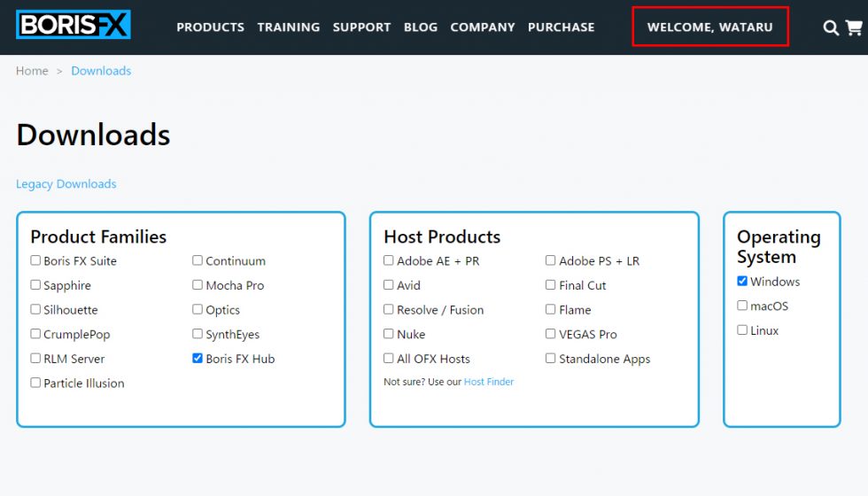This screenshot has width=868, height=496.
Task: Open the shopping cart icon
Action: tap(854, 27)
